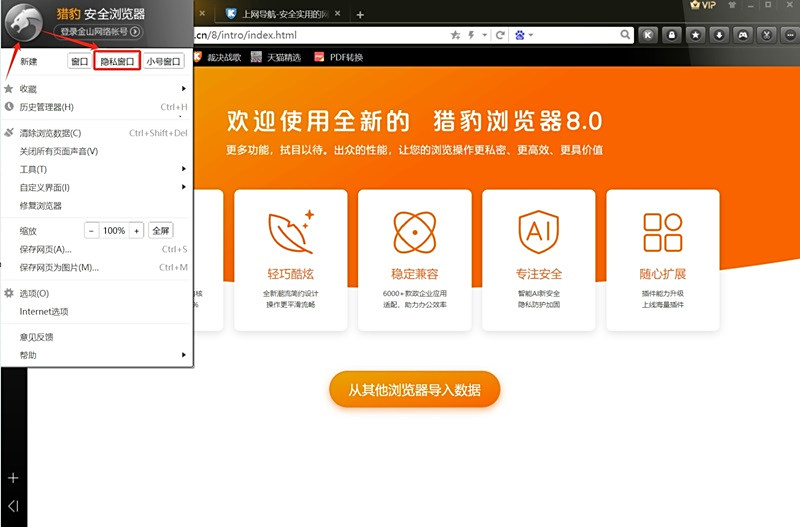The height and width of the screenshot is (527, 800).
Task: Open 历史管理器(H) menu item
Action: [96, 107]
